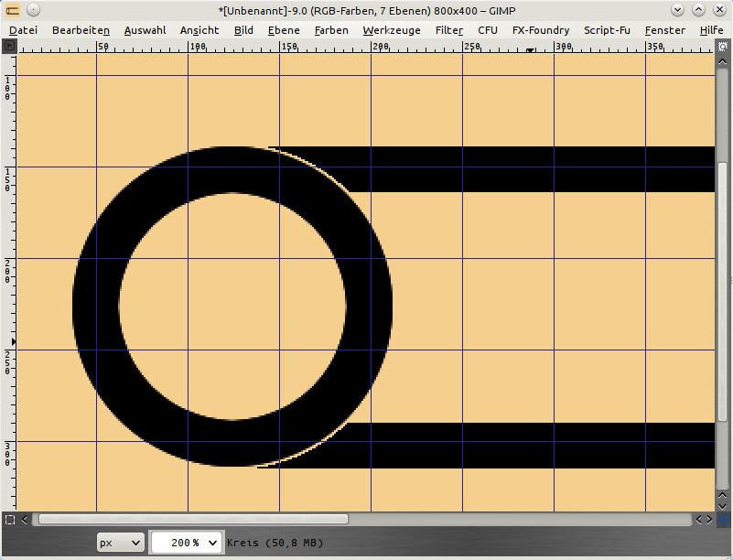Open the image menu arrow at ruler corner

pyautogui.click(x=9, y=45)
